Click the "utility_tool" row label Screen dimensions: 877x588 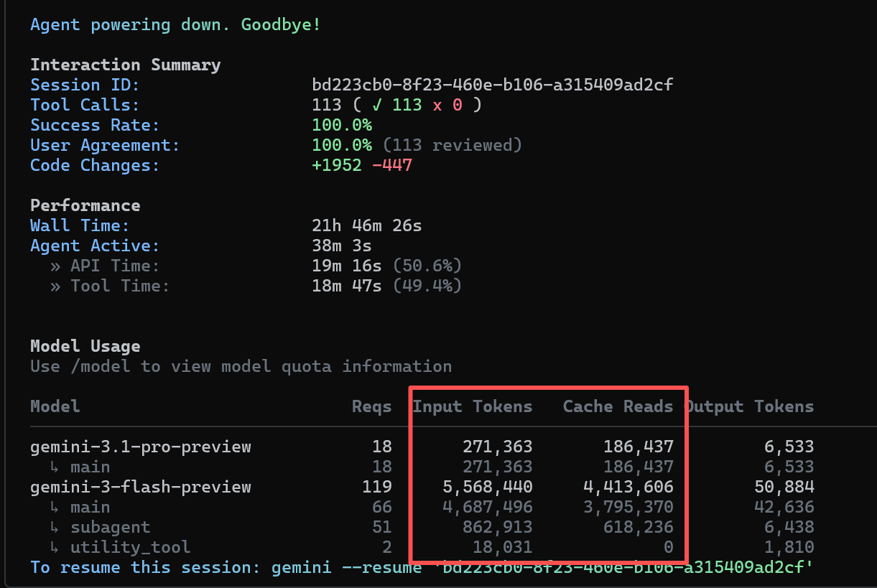tap(130, 547)
